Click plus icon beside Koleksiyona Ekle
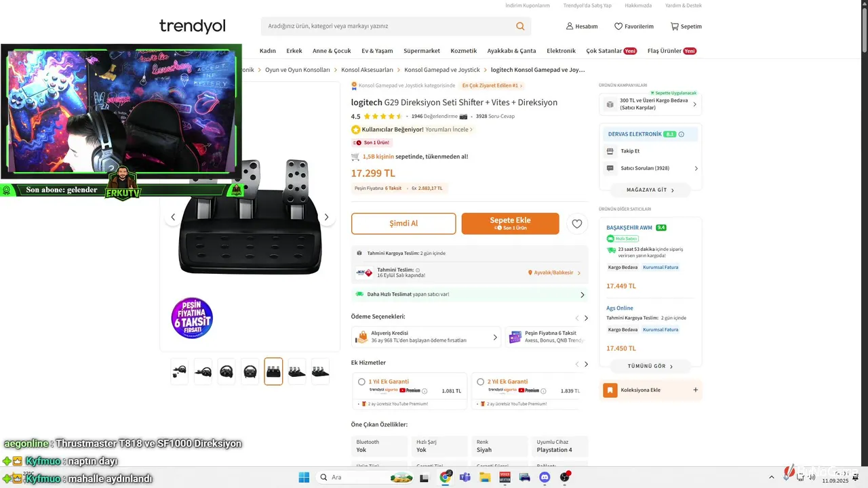Image resolution: width=868 pixels, height=488 pixels. tap(695, 390)
